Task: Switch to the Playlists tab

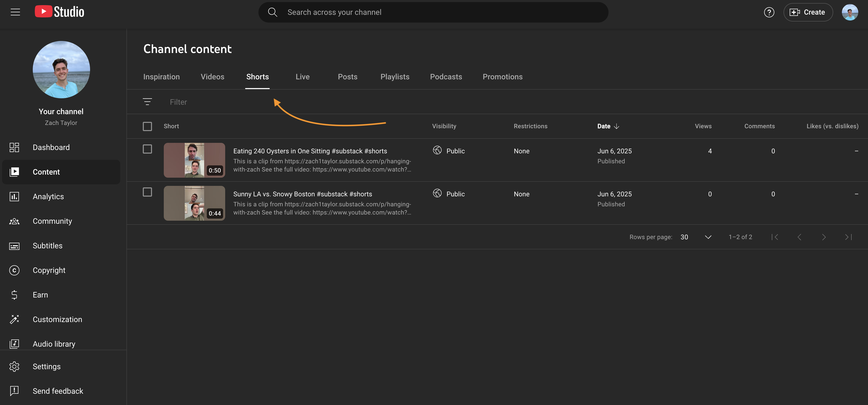Action: (x=395, y=77)
